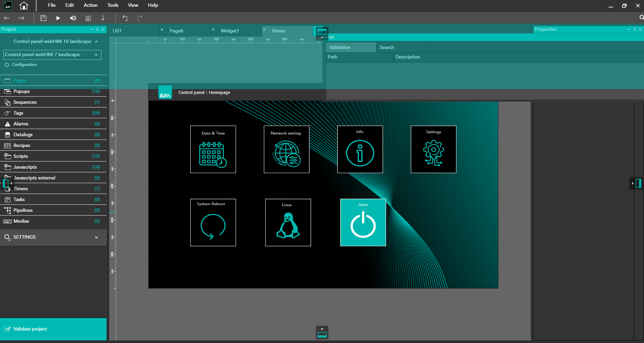This screenshot has height=343, width=644.
Task: Click the download arrow toolbar icon
Action: tap(103, 18)
